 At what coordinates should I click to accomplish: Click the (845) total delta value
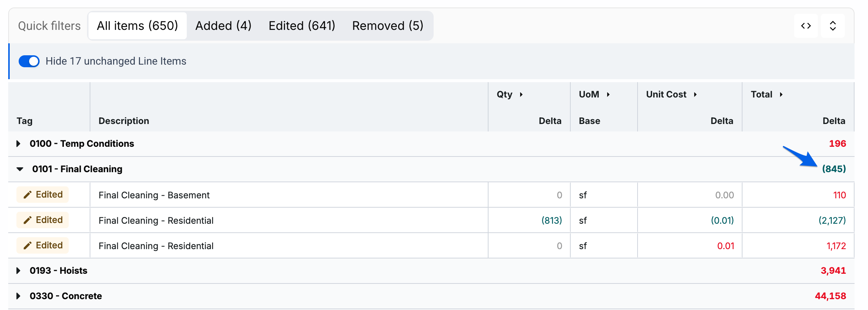click(834, 169)
